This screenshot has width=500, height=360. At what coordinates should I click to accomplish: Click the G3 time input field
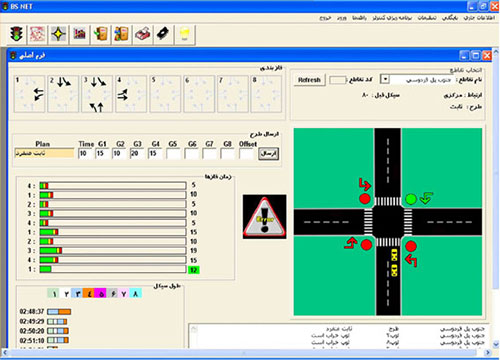pos(137,154)
